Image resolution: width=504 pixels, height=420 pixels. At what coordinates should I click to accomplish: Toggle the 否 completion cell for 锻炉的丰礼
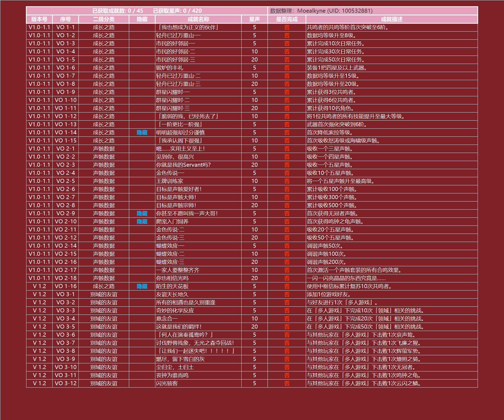pyautogui.click(x=287, y=68)
